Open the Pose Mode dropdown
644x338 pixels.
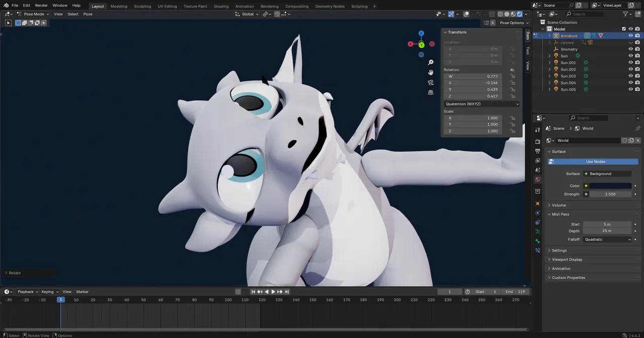(x=33, y=14)
